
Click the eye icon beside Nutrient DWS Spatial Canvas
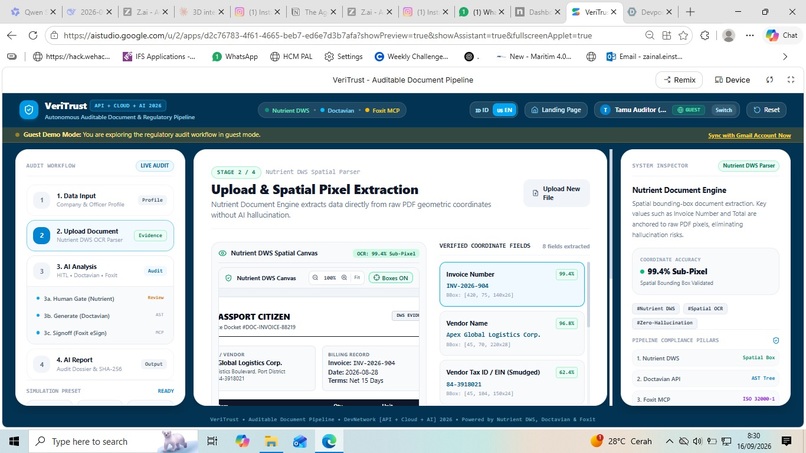coord(223,253)
